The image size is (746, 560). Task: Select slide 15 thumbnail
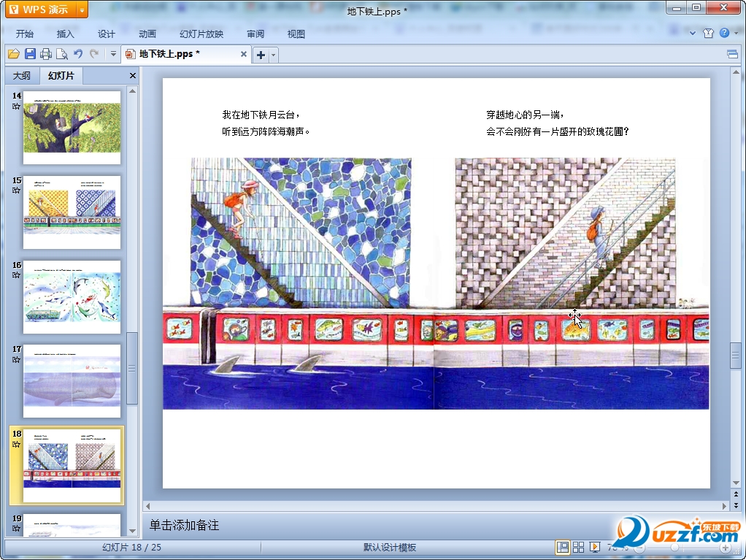tap(72, 212)
